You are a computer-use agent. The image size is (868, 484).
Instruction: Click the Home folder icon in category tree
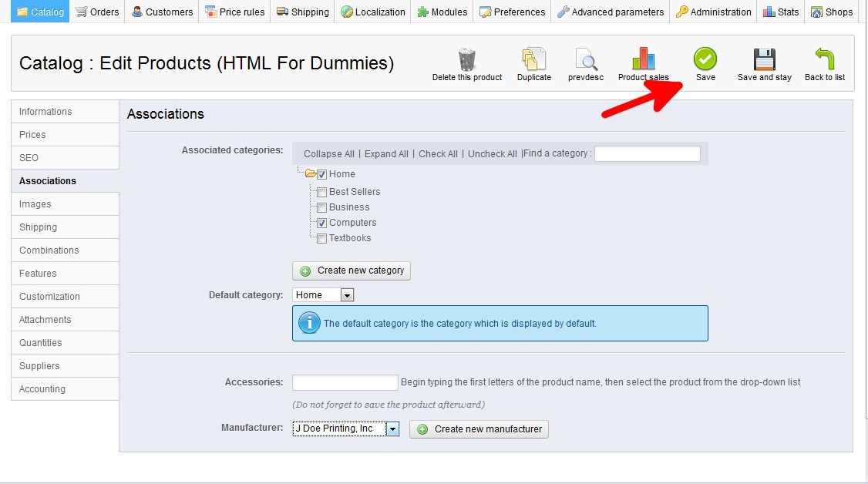point(311,173)
